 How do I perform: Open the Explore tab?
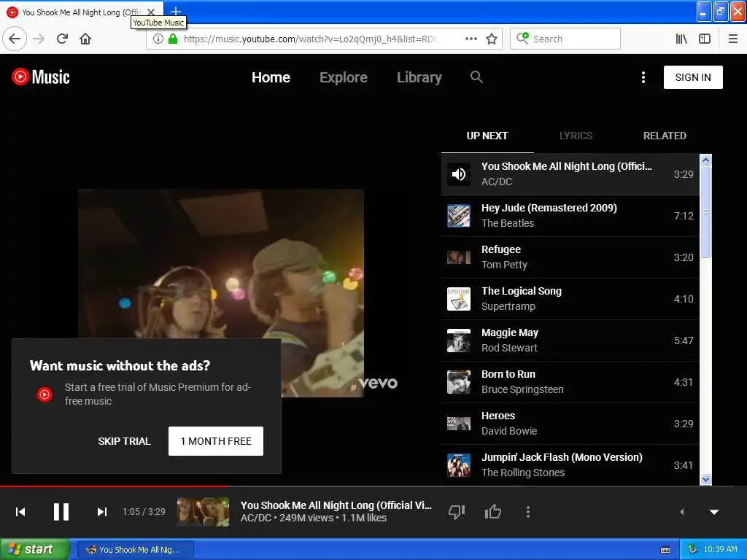(344, 77)
